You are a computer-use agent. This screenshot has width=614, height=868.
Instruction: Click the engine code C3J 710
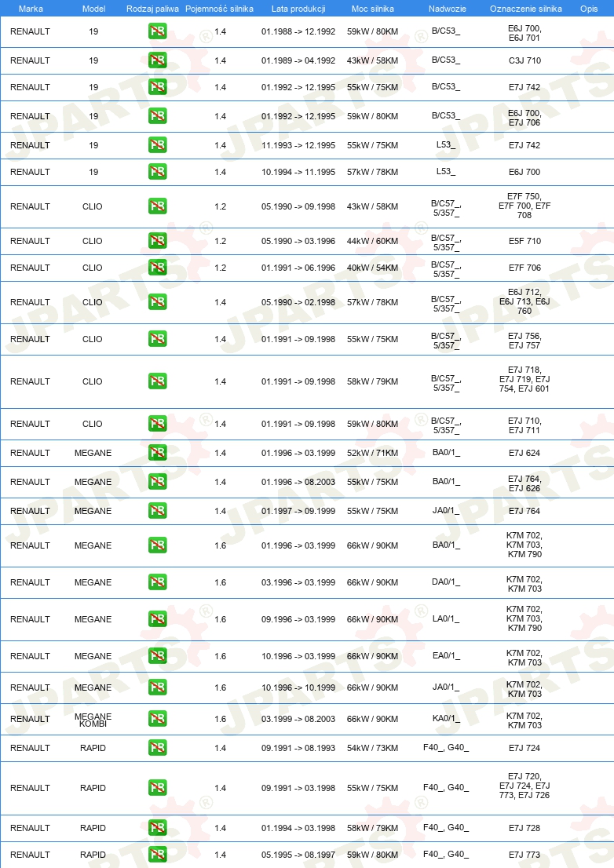pos(524,60)
